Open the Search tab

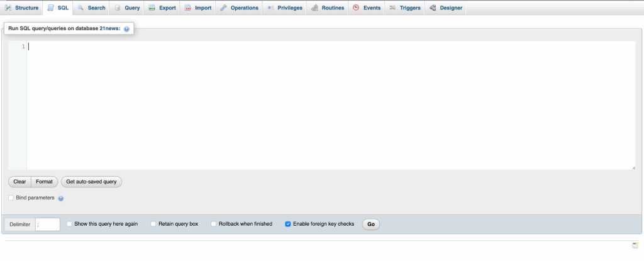pyautogui.click(x=91, y=8)
